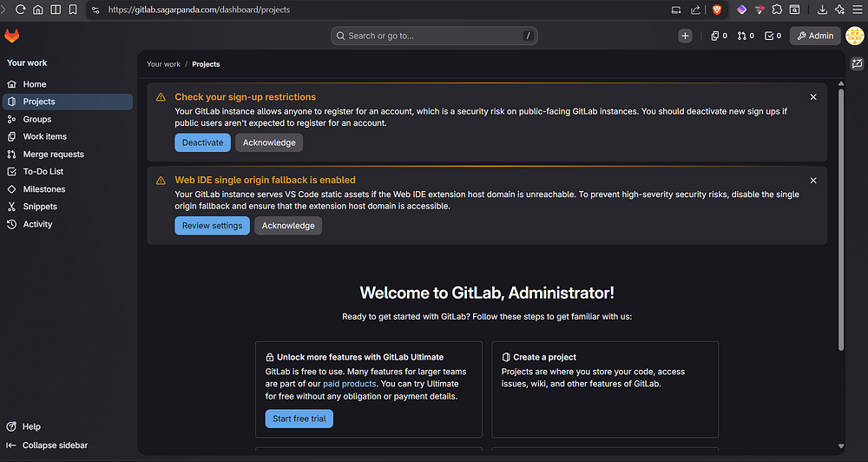Dismiss the sign-up restrictions alert
This screenshot has width=868, height=462.
[x=813, y=97]
